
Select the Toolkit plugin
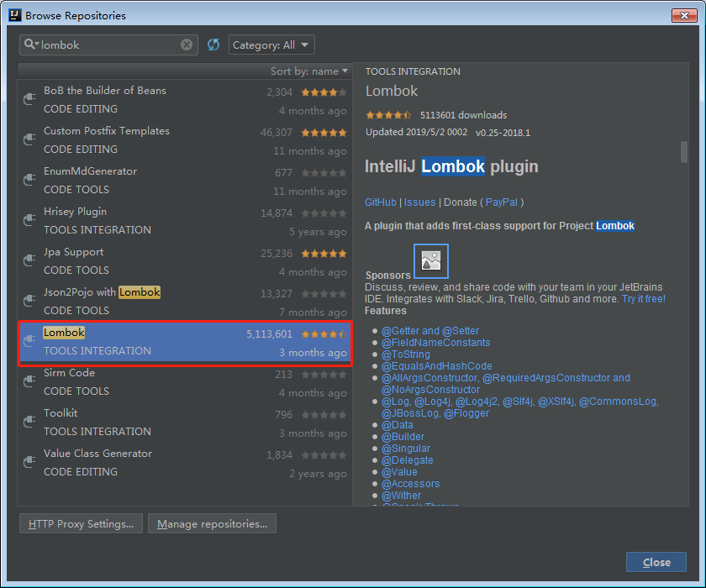point(185,422)
